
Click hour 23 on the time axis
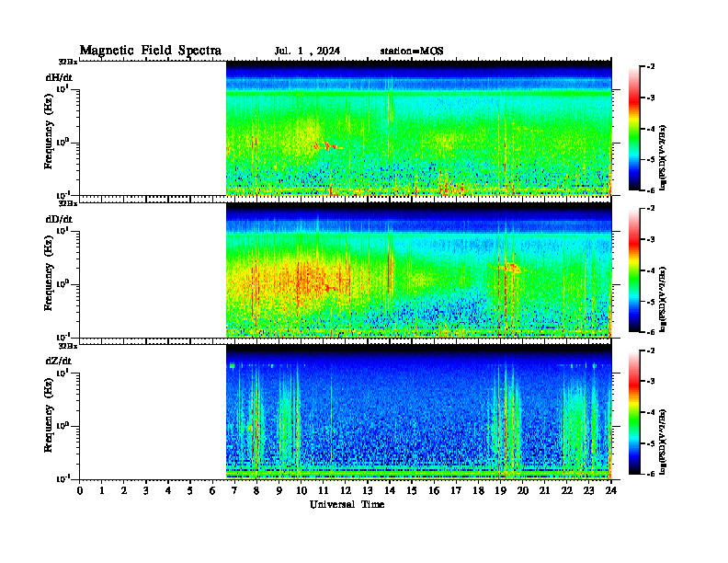(x=588, y=491)
